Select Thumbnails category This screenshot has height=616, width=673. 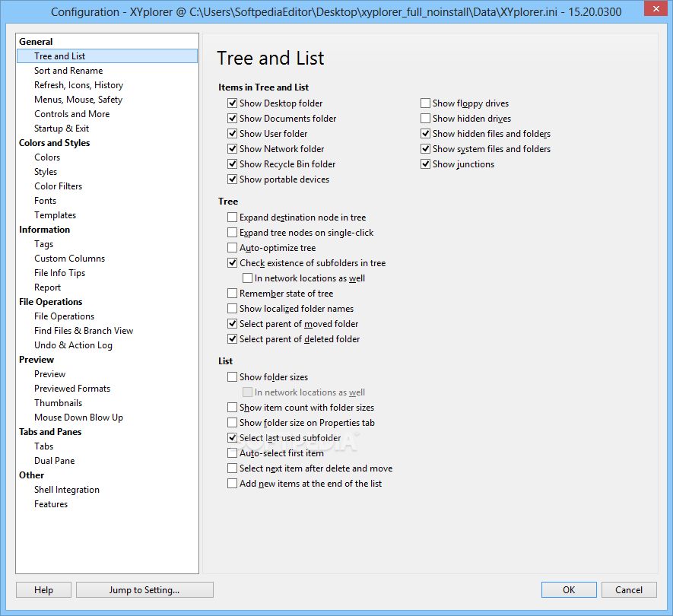pyautogui.click(x=58, y=402)
